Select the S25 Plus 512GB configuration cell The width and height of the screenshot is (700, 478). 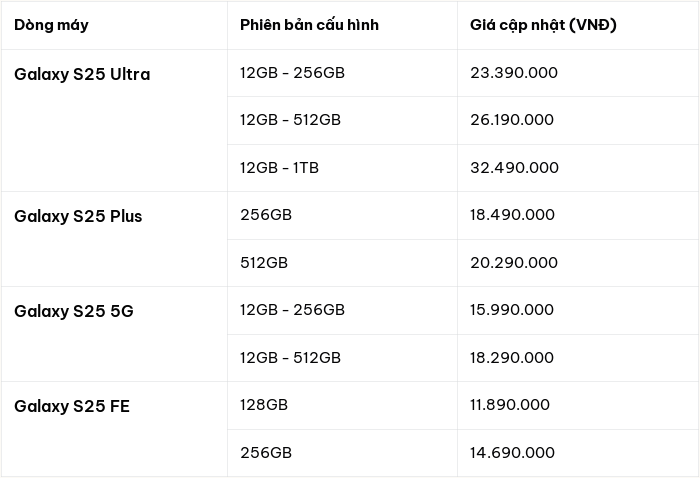tap(342, 263)
